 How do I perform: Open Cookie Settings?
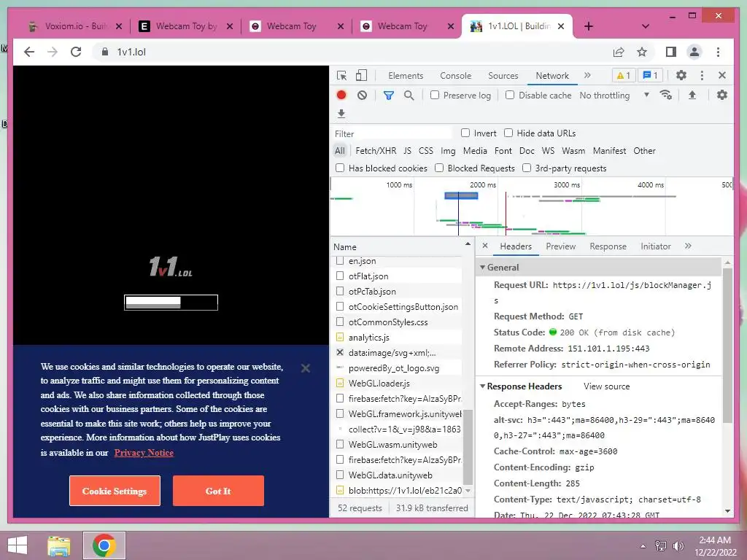click(115, 491)
